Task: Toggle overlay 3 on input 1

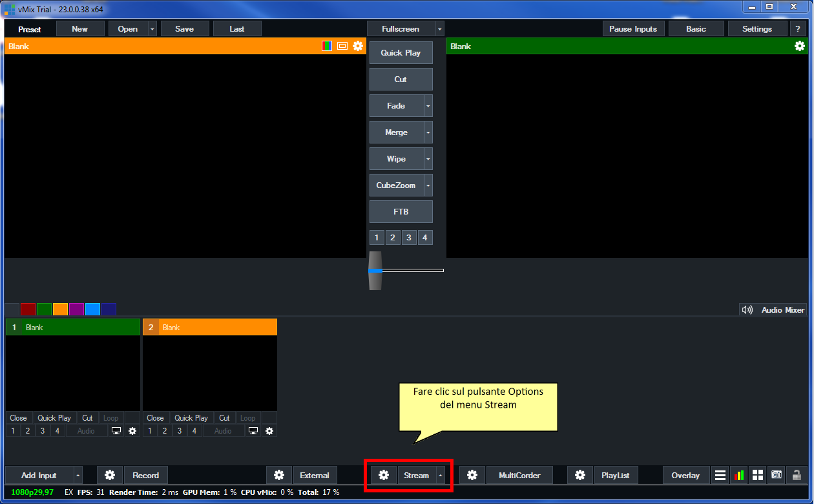Action: [x=43, y=431]
